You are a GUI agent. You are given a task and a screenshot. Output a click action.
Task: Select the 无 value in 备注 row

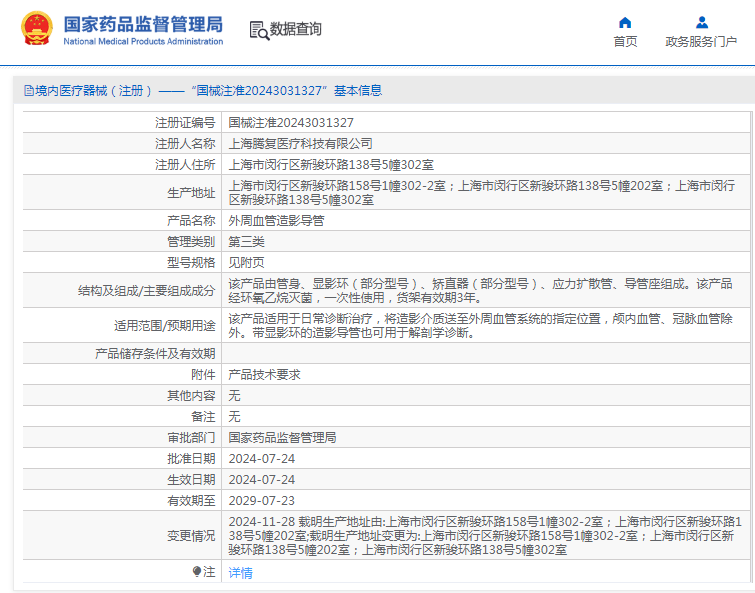(x=234, y=416)
